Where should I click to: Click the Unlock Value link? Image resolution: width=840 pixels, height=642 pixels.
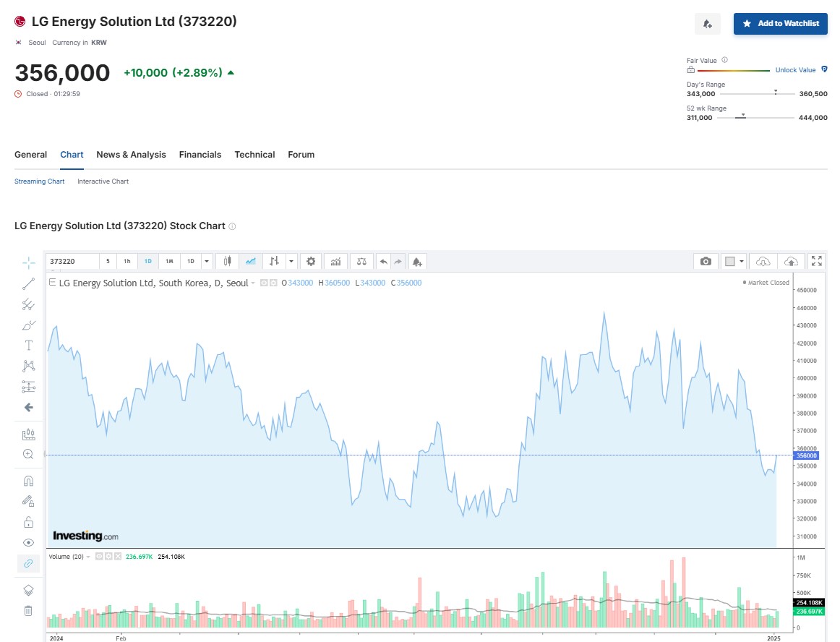(x=795, y=69)
